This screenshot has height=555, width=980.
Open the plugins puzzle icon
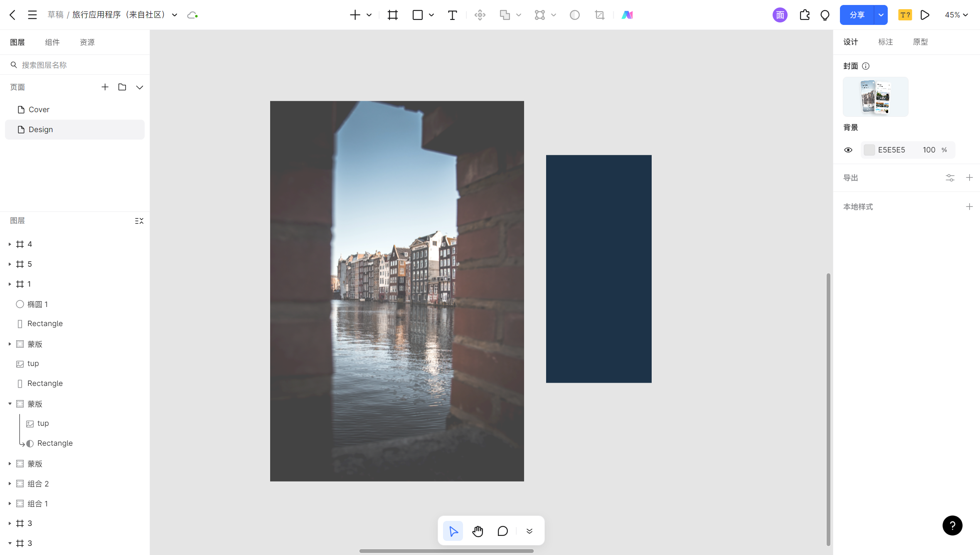point(804,15)
